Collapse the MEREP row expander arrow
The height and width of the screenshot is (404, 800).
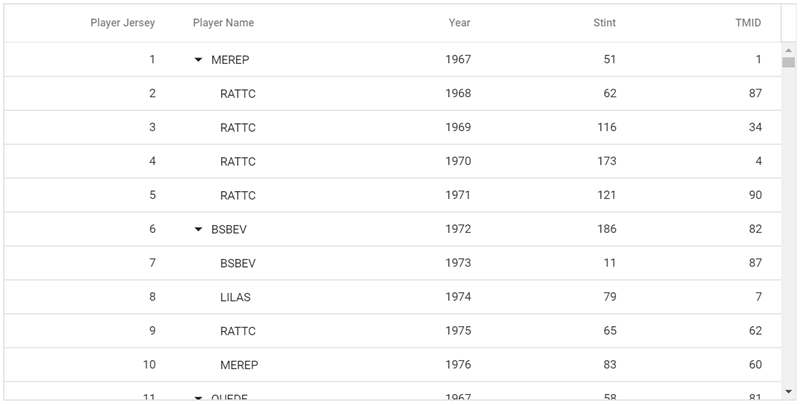click(198, 60)
